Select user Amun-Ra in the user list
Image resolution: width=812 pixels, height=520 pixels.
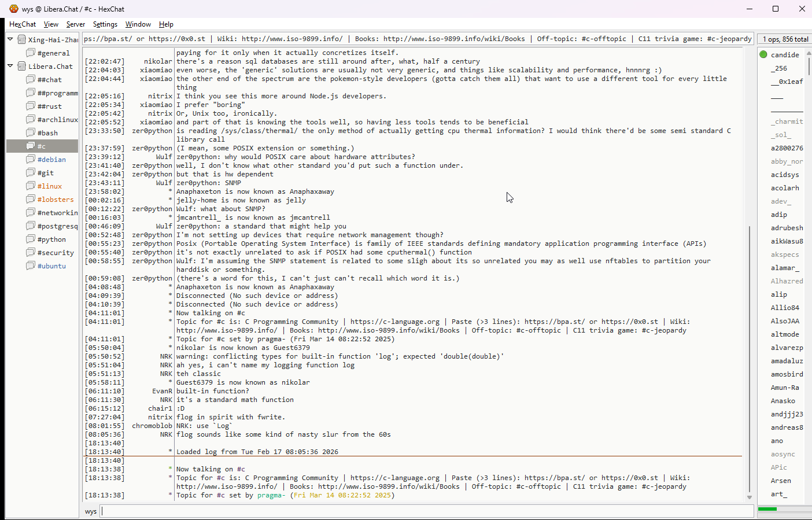785,388
